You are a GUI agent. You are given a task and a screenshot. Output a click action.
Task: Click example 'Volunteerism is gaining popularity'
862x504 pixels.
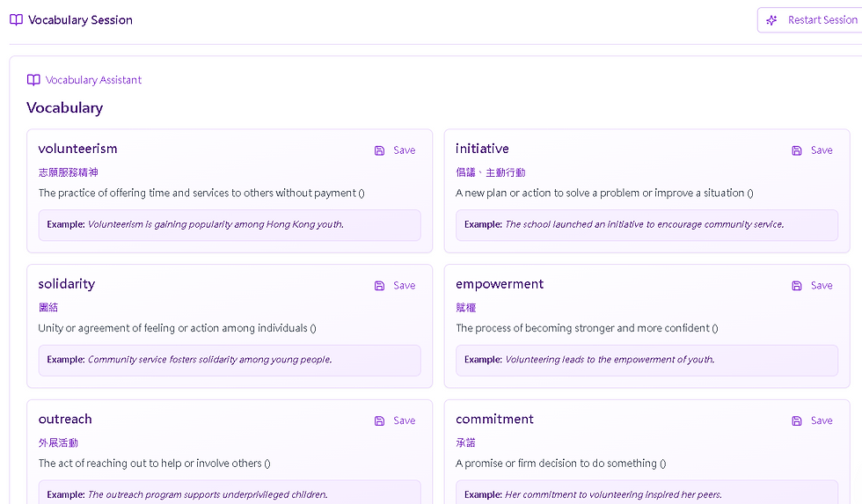(x=215, y=224)
